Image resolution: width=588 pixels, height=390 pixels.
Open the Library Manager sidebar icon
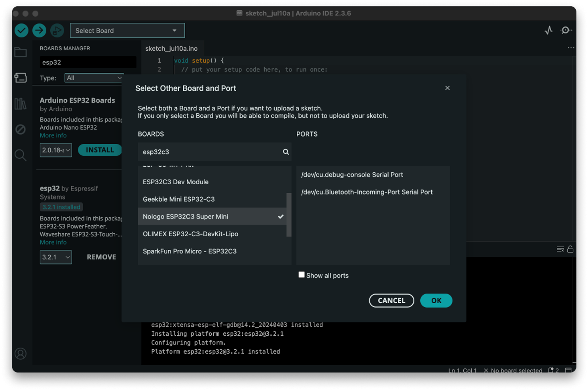click(x=21, y=104)
